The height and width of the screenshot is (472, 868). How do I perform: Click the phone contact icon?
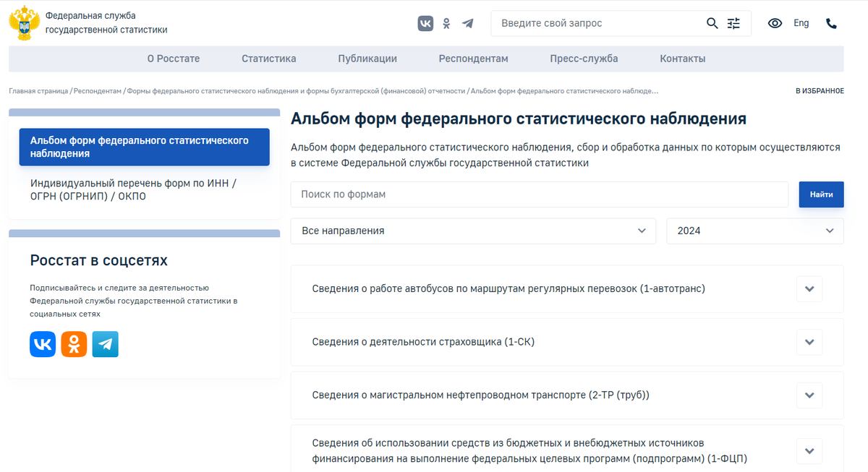[x=831, y=23]
